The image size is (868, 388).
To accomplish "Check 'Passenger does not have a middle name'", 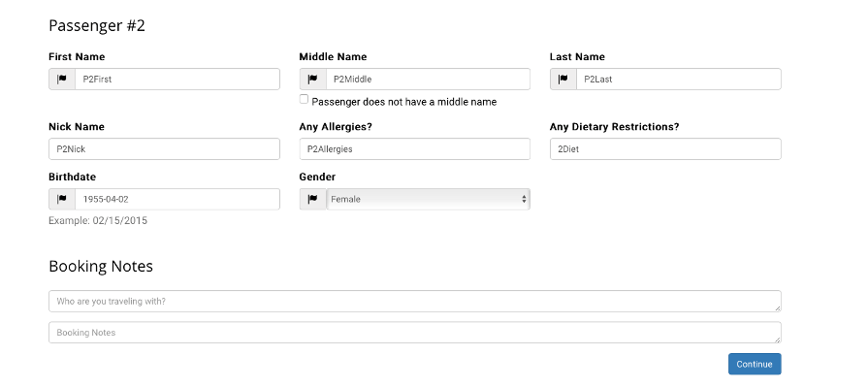I will (305, 100).
